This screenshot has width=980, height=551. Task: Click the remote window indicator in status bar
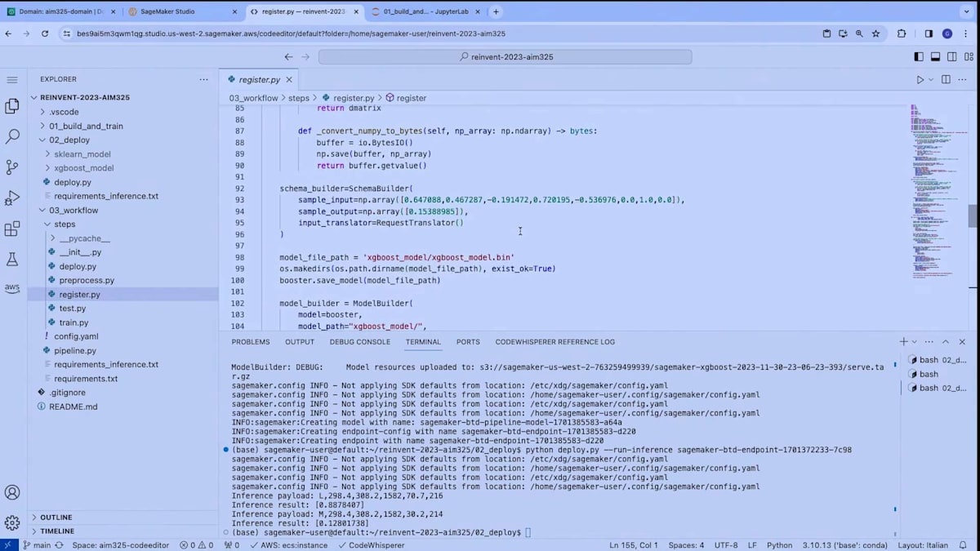coord(7,544)
